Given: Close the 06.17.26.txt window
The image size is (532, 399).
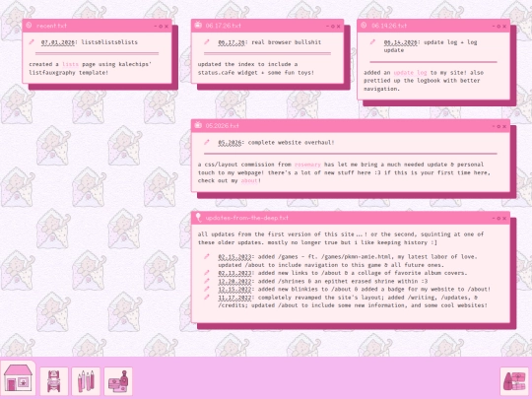Looking at the screenshot, I should pyautogui.click(x=338, y=27).
